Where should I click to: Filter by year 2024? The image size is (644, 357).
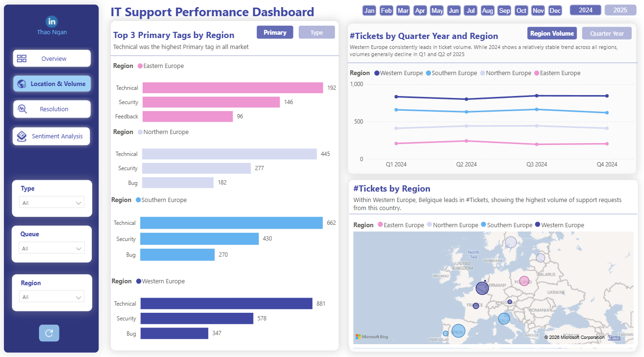[585, 10]
